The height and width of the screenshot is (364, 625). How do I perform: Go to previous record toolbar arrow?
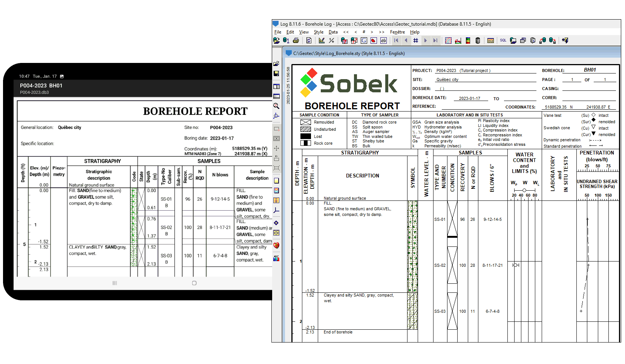[x=406, y=40]
